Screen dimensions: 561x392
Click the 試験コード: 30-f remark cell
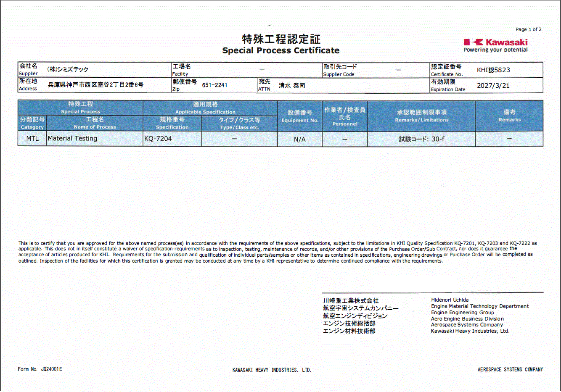point(421,139)
